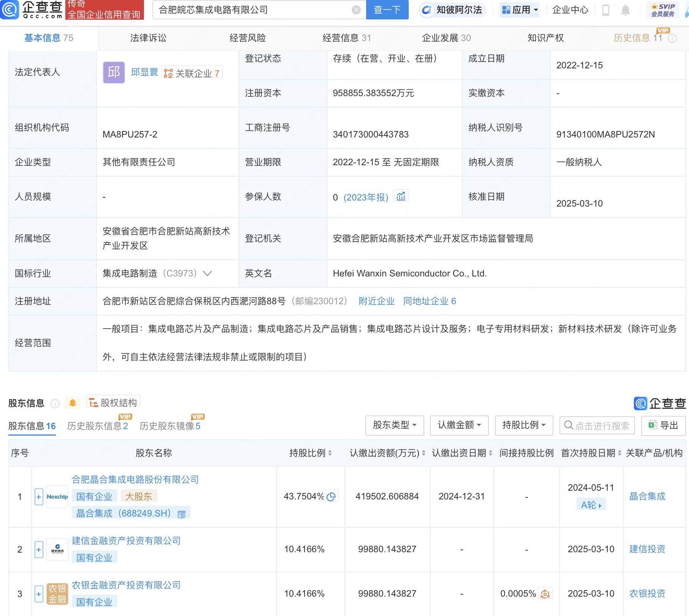Open SVIP member services icon

(663, 10)
